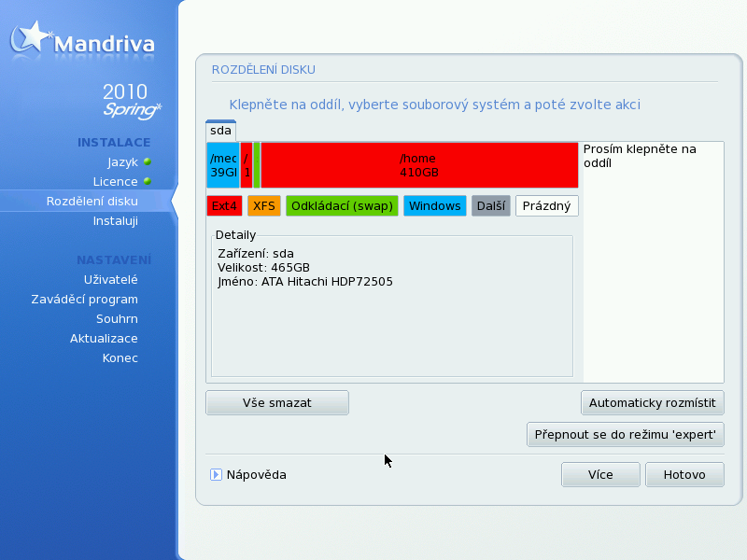Viewport: 747px width, 560px height.
Task: Click the blue Windows filesystem button
Action: pos(434,206)
